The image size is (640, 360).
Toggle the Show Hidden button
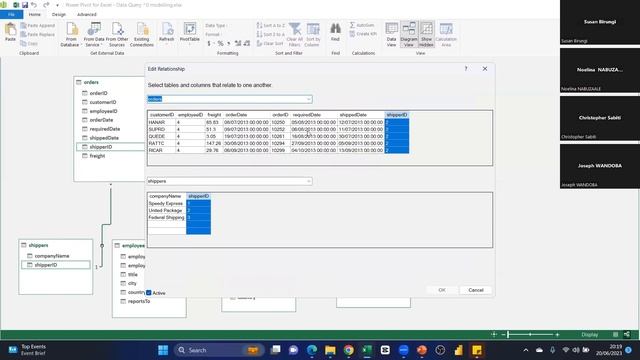coord(426,34)
